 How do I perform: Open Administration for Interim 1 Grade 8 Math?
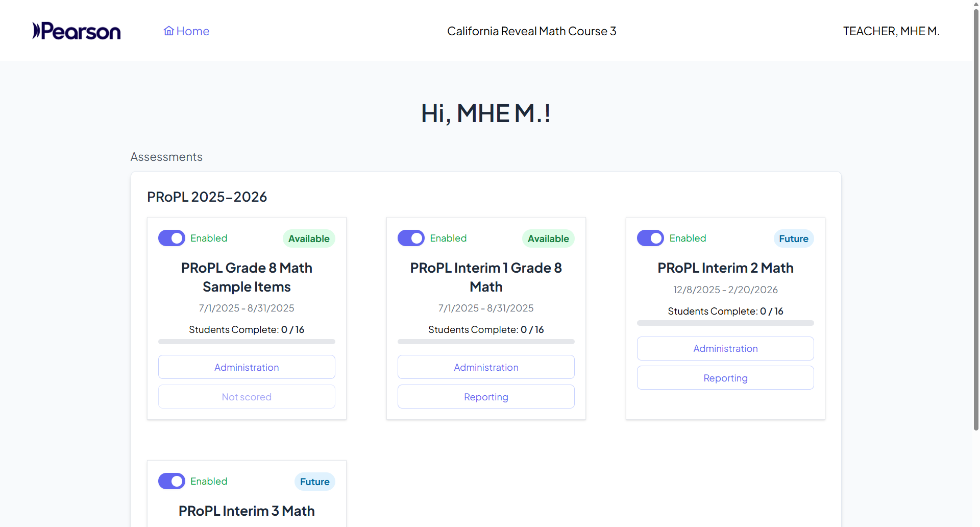click(486, 367)
